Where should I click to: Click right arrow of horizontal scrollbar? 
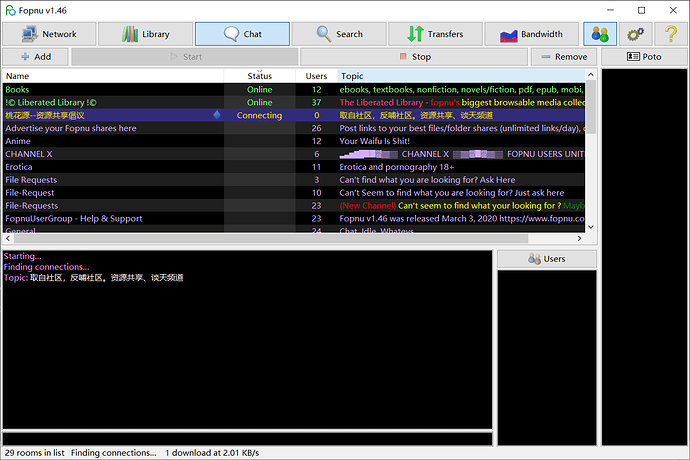click(580, 238)
